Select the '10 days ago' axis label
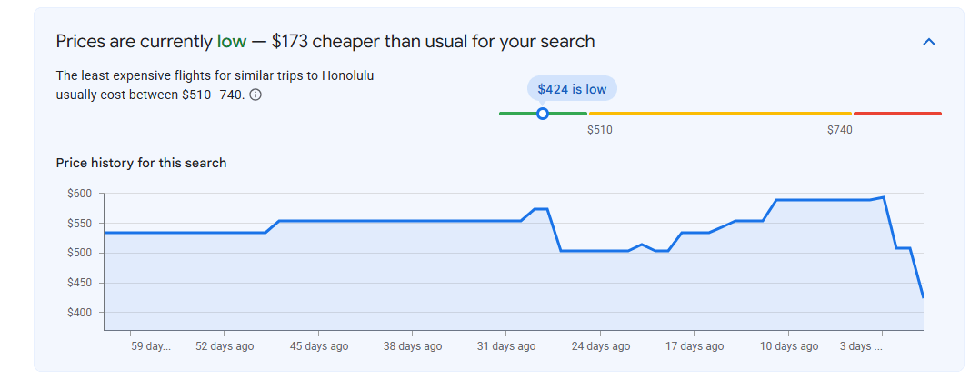 (x=789, y=345)
